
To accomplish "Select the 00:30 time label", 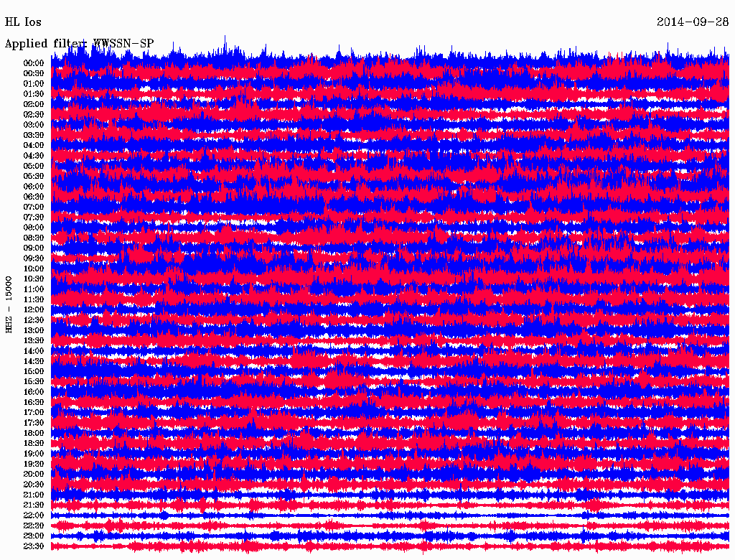I will click(x=33, y=73).
